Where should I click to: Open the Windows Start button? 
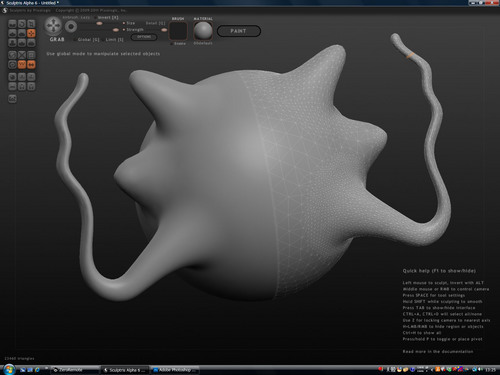[x=9, y=370]
